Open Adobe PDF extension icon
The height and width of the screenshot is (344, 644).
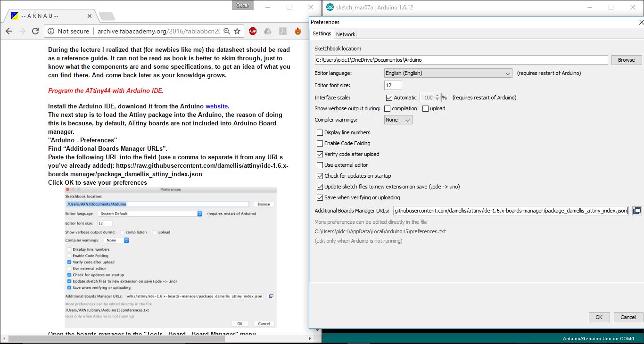coord(282,31)
